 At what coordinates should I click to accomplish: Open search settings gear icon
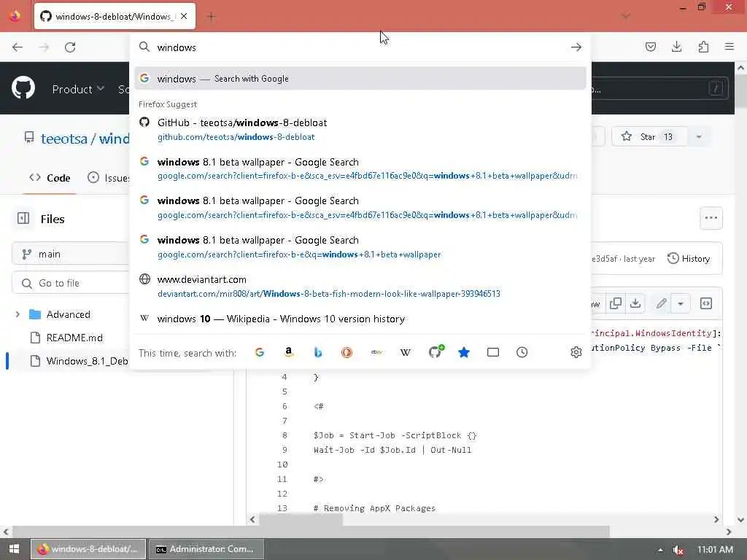(x=576, y=352)
